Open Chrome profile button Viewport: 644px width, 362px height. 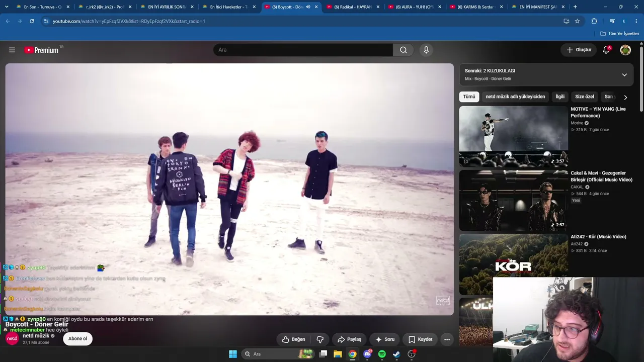tap(624, 21)
